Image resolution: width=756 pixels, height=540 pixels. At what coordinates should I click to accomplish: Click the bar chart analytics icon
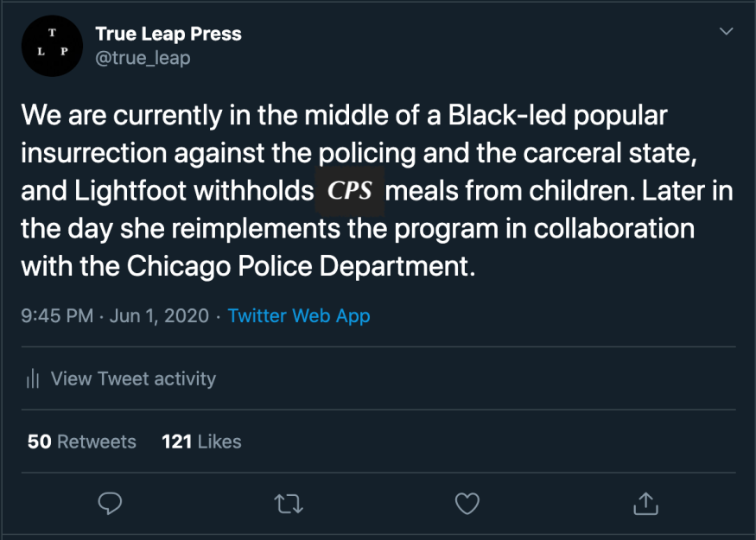[34, 378]
